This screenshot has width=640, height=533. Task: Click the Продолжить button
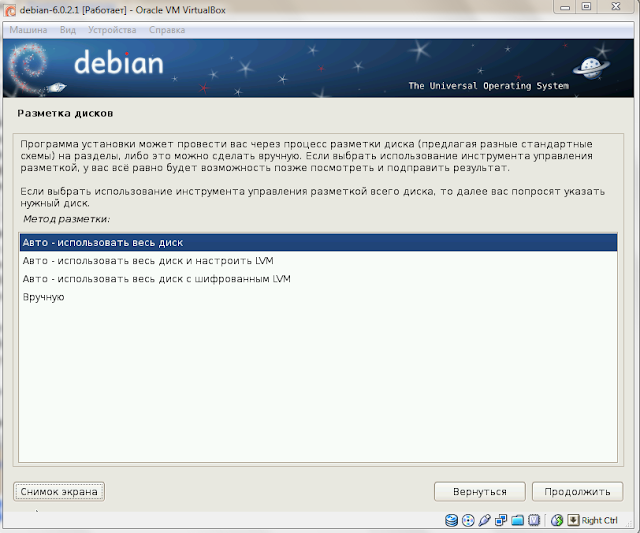(577, 491)
